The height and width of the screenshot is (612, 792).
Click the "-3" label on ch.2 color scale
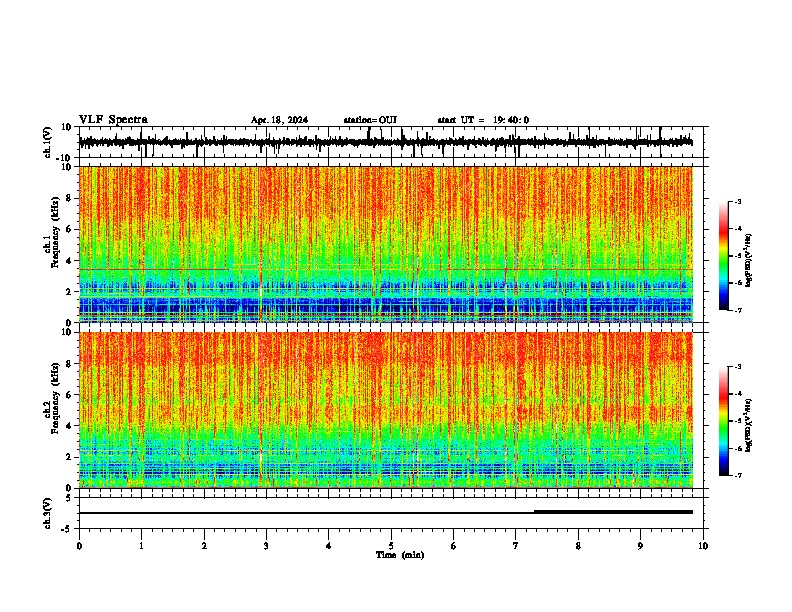tap(738, 367)
